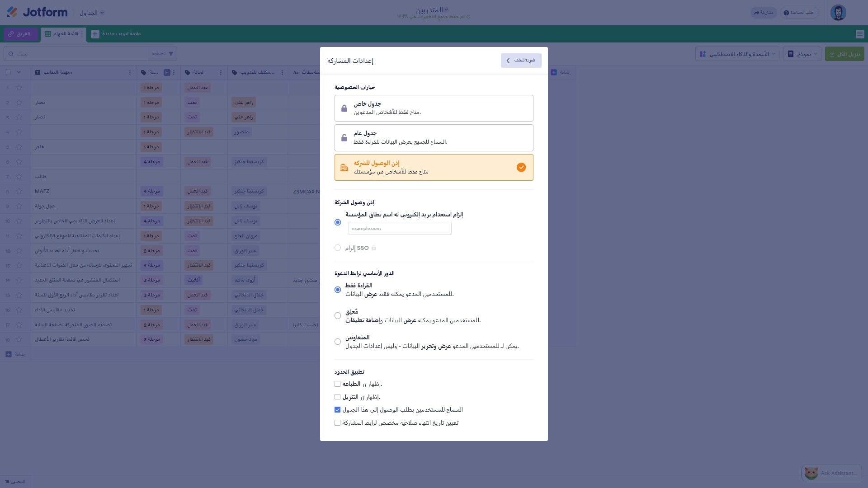
Task: Click the orange checkmark on company access
Action: coord(521,168)
